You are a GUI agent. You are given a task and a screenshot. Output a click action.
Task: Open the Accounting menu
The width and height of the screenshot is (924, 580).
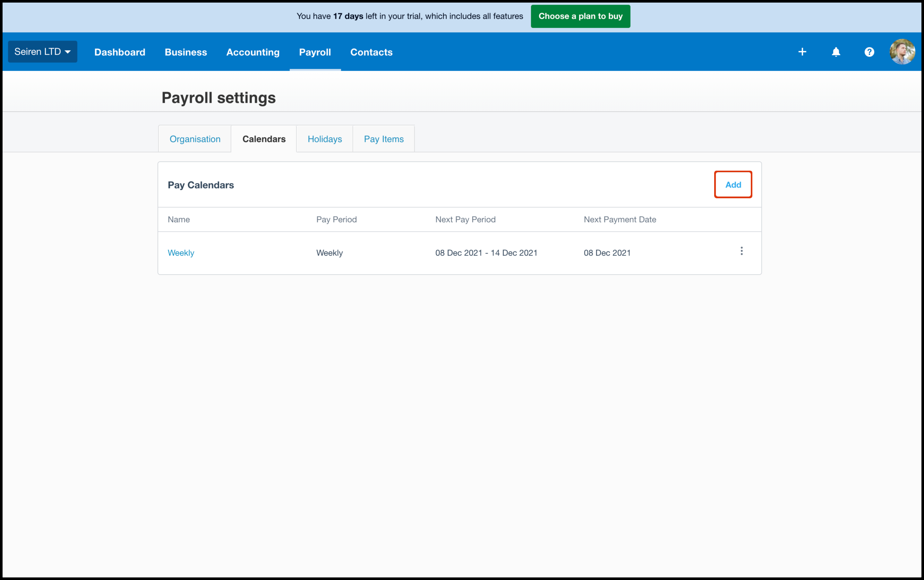tap(253, 52)
